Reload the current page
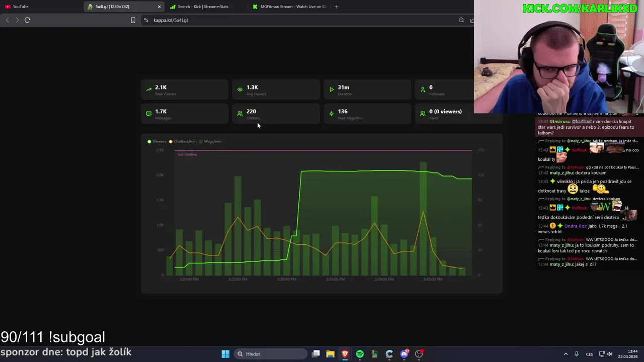644x362 pixels. (x=27, y=20)
